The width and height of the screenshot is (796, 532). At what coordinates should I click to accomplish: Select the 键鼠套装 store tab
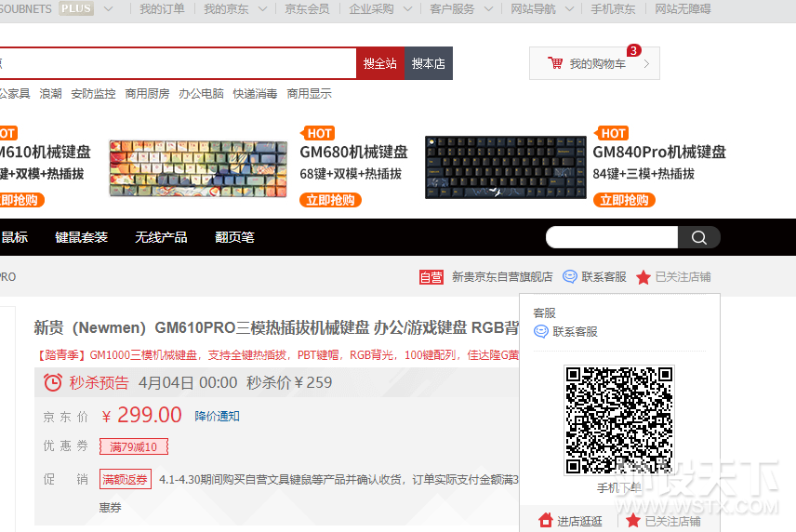point(81,237)
